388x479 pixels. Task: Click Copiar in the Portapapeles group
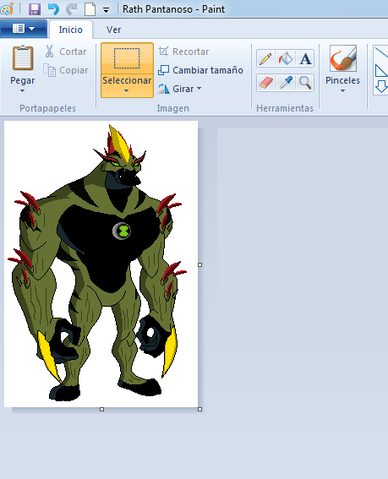(66, 70)
